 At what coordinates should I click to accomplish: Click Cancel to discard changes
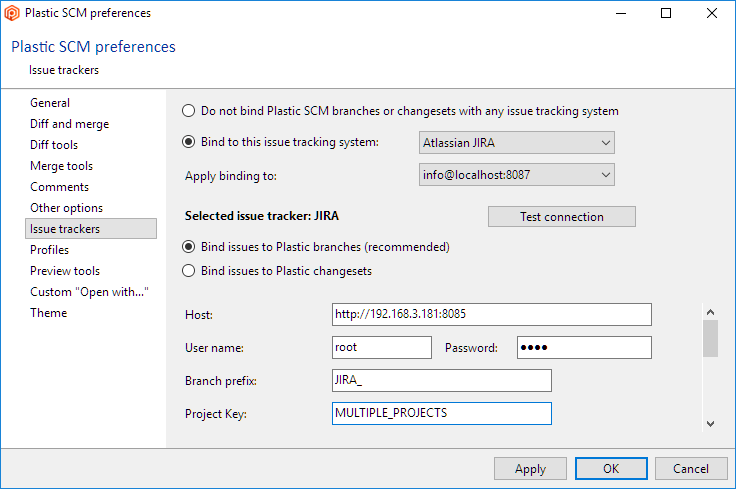point(690,469)
